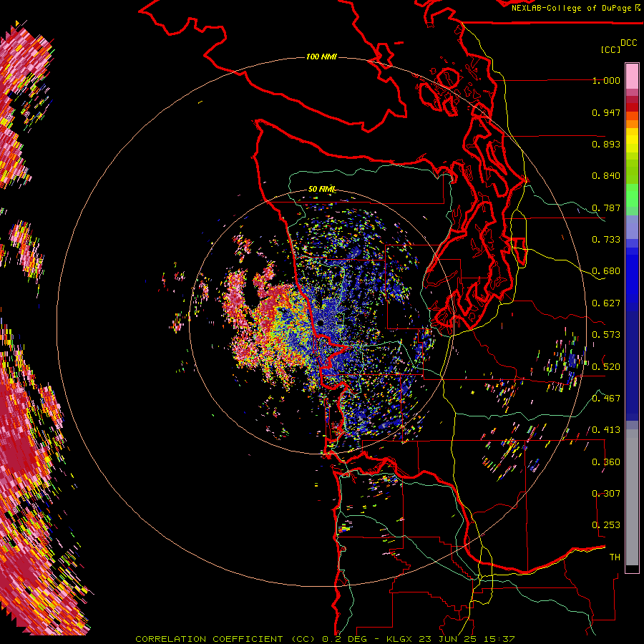Click the 0.467 scale value
The height and width of the screenshot is (644, 644).
coord(606,399)
